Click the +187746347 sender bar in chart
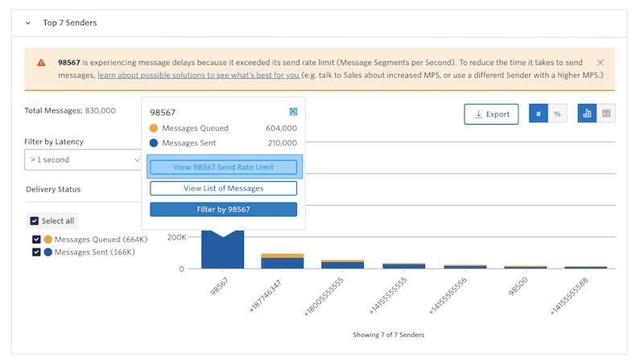 pos(282,261)
